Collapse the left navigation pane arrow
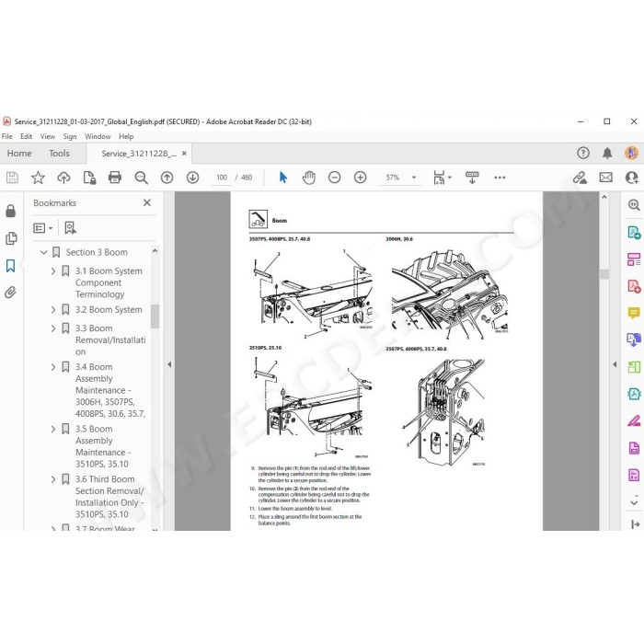644x644 pixels. click(x=169, y=364)
